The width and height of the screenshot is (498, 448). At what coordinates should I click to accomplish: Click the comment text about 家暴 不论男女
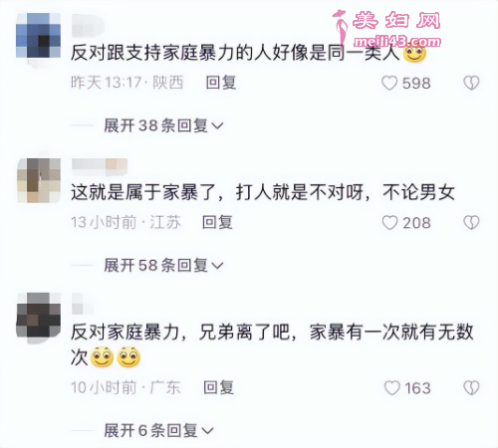tap(263, 192)
